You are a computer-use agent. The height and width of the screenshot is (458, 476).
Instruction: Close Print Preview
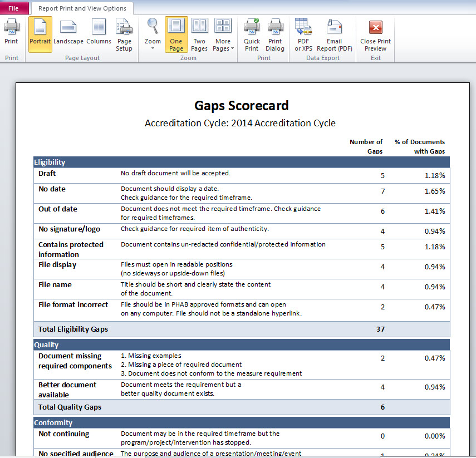click(376, 35)
